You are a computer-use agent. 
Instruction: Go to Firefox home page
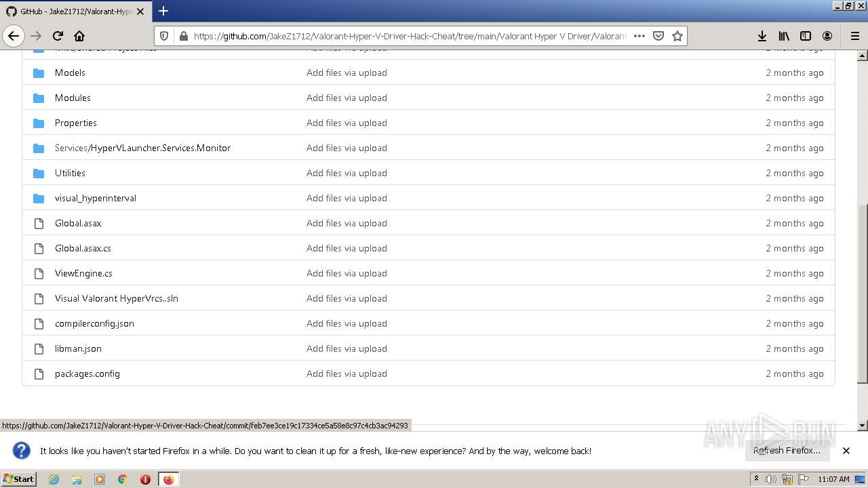[x=79, y=36]
